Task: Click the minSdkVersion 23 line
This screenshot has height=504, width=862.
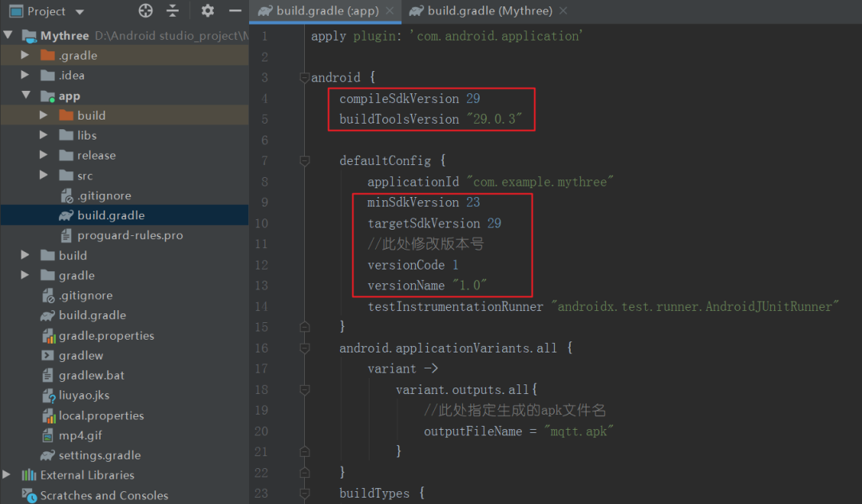Action: tap(424, 203)
